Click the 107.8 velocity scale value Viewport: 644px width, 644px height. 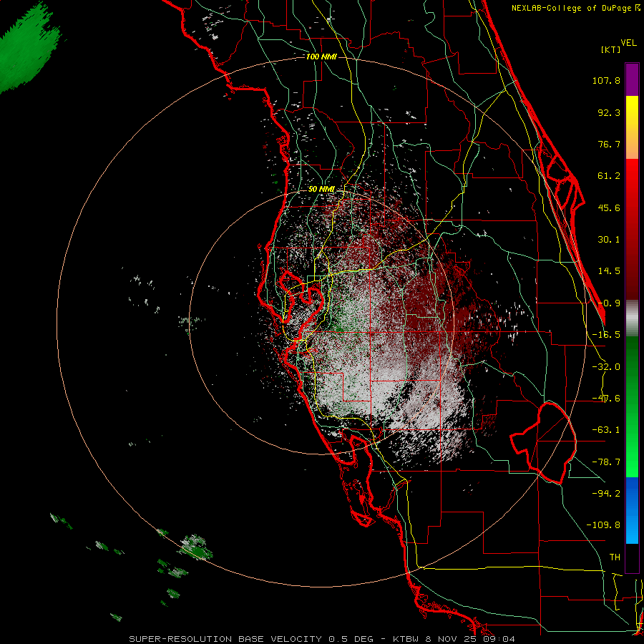[606, 80]
